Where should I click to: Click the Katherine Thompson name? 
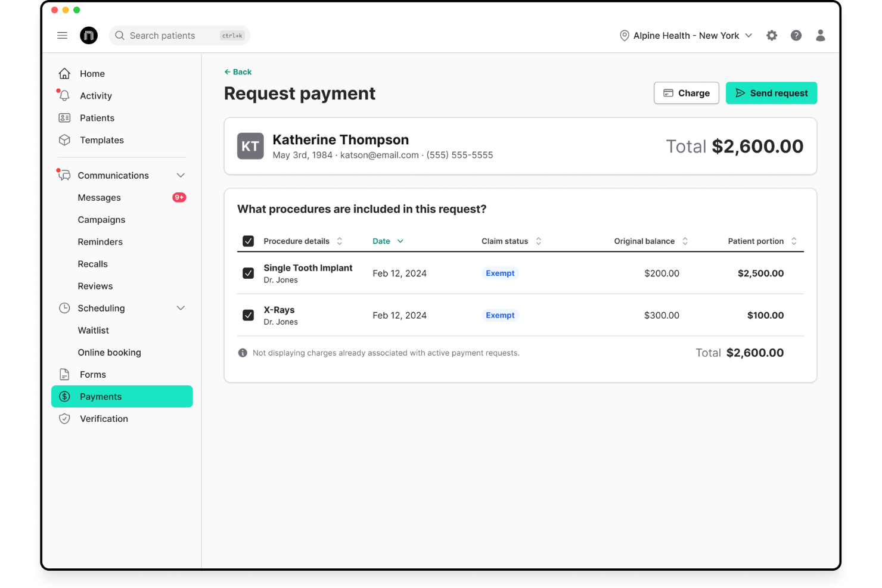point(341,139)
